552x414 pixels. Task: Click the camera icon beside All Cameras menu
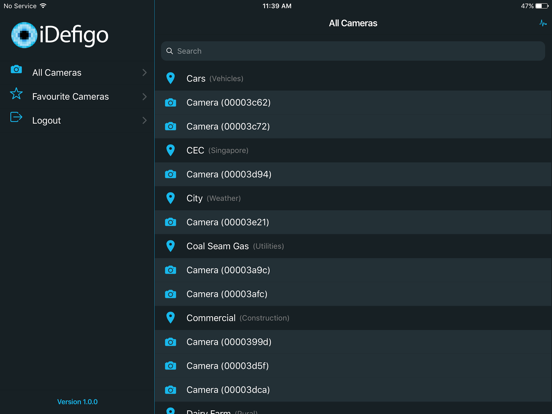click(x=16, y=69)
